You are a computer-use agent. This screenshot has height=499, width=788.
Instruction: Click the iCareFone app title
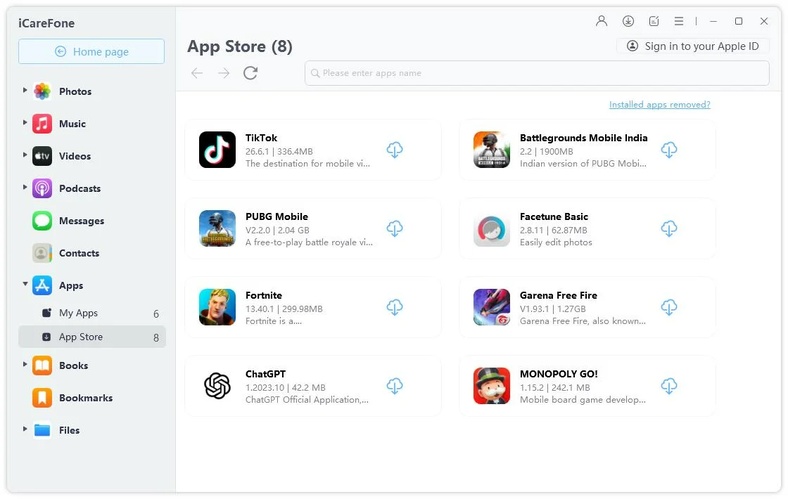(x=47, y=23)
